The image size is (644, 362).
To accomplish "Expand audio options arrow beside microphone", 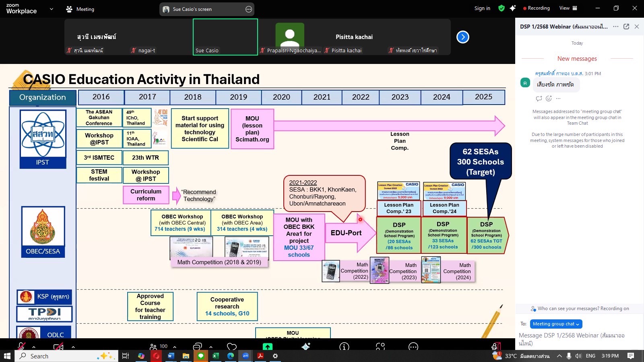I will 34,347.
